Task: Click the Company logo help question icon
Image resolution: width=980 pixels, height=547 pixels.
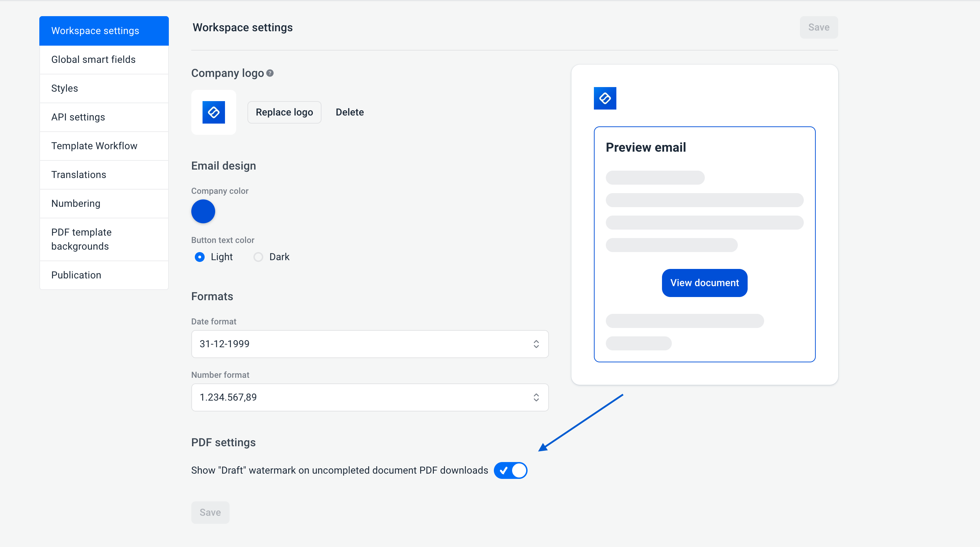Action: tap(270, 73)
